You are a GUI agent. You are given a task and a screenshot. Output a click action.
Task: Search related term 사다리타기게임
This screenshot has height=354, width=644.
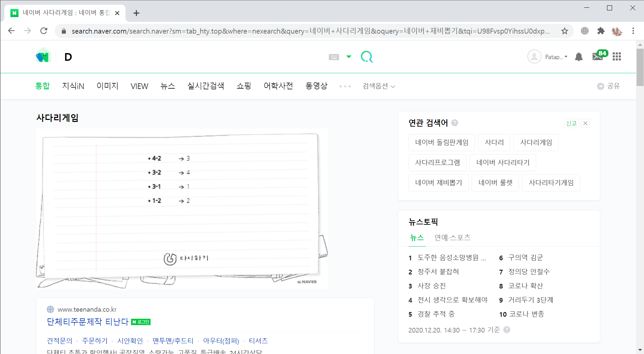pos(551,183)
